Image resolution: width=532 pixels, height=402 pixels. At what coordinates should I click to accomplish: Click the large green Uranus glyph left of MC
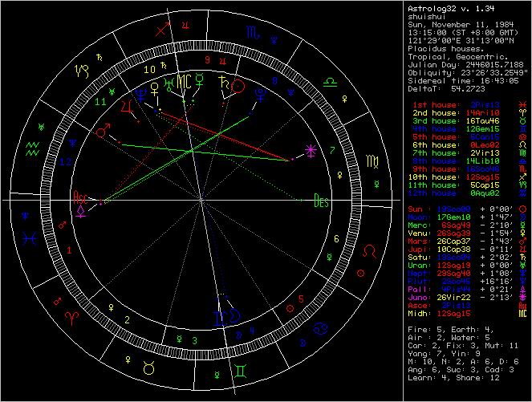coord(169,83)
